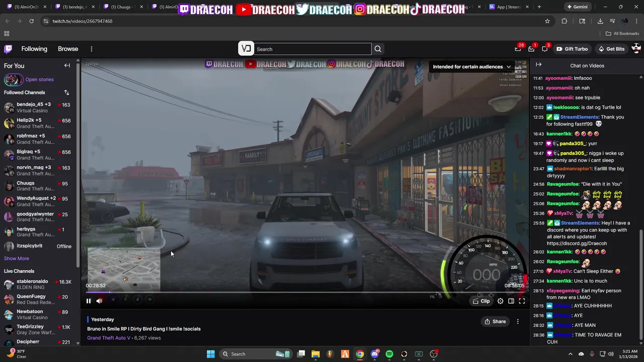This screenshot has height=362, width=644.
Task: Open the stableronaldo live channel
Action: 38,284
